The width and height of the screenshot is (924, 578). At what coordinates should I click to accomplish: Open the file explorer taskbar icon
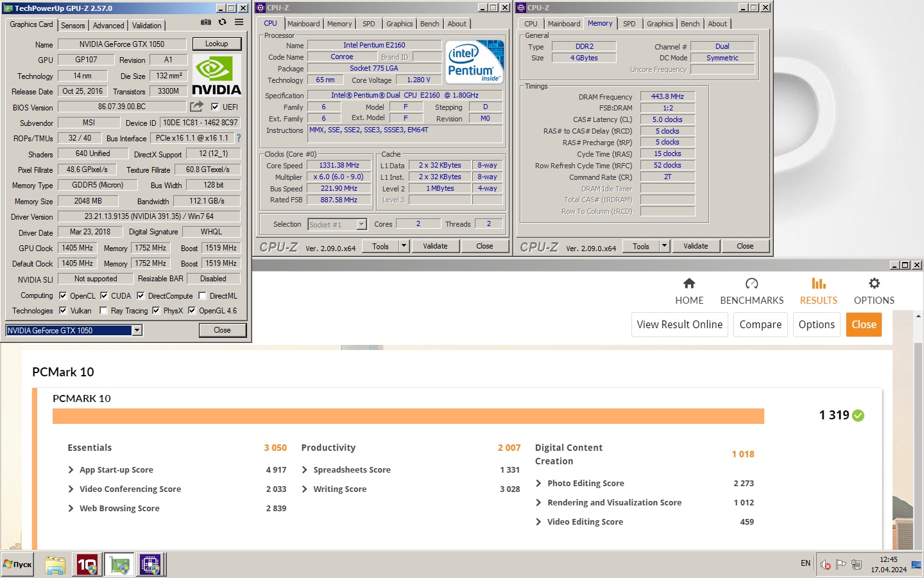tap(55, 565)
